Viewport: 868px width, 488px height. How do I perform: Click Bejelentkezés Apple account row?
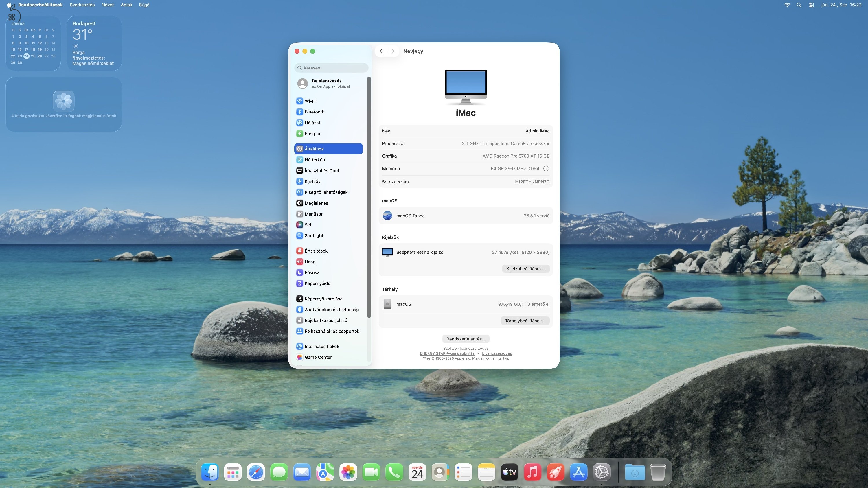click(x=328, y=83)
